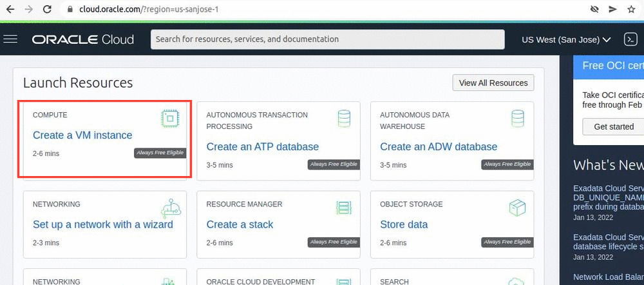
Task: Click the 2-3 mins text on Networking card
Action: click(x=46, y=242)
